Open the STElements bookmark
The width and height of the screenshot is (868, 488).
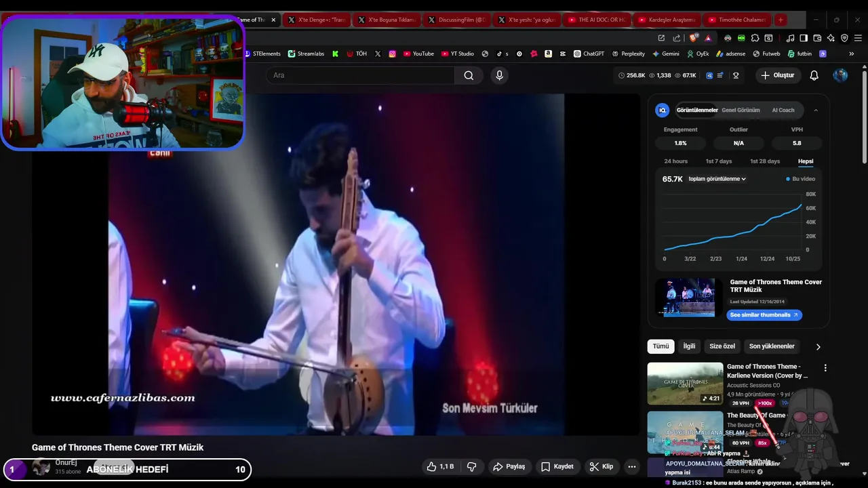[262, 54]
